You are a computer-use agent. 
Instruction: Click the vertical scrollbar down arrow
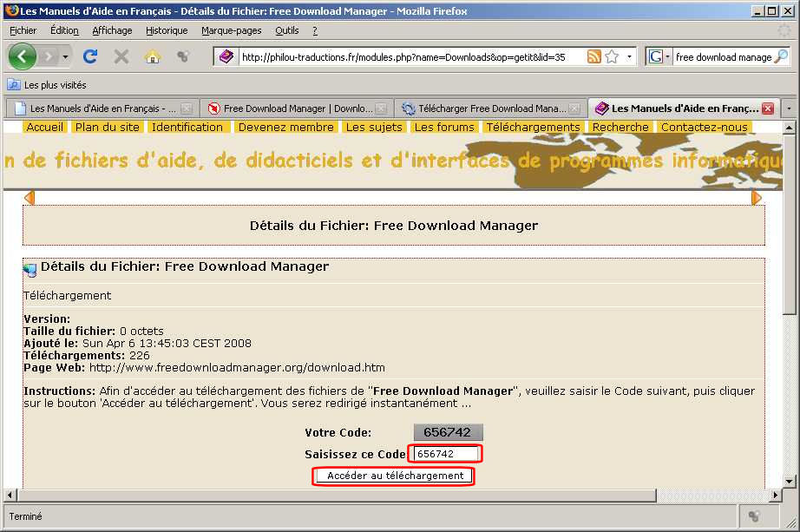[x=788, y=481]
